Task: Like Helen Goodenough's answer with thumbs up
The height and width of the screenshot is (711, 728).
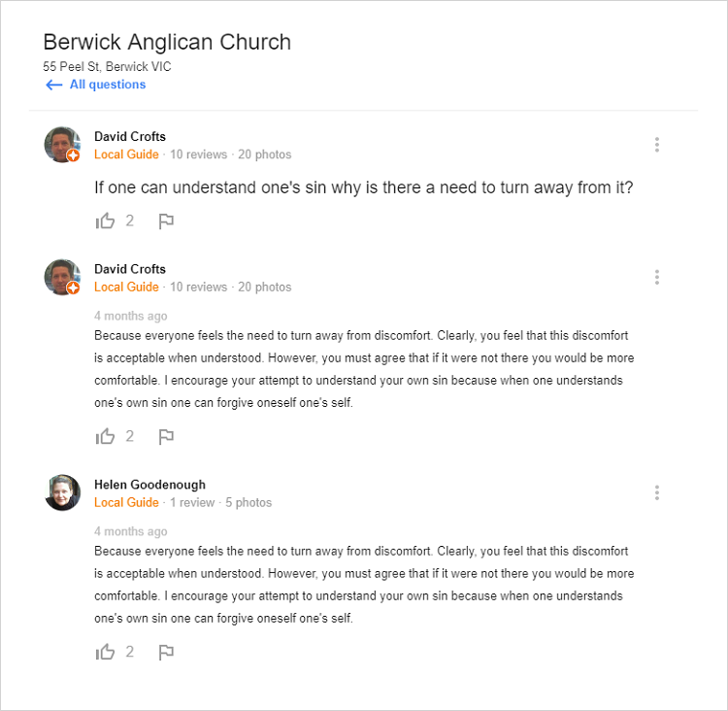Action: click(x=105, y=653)
